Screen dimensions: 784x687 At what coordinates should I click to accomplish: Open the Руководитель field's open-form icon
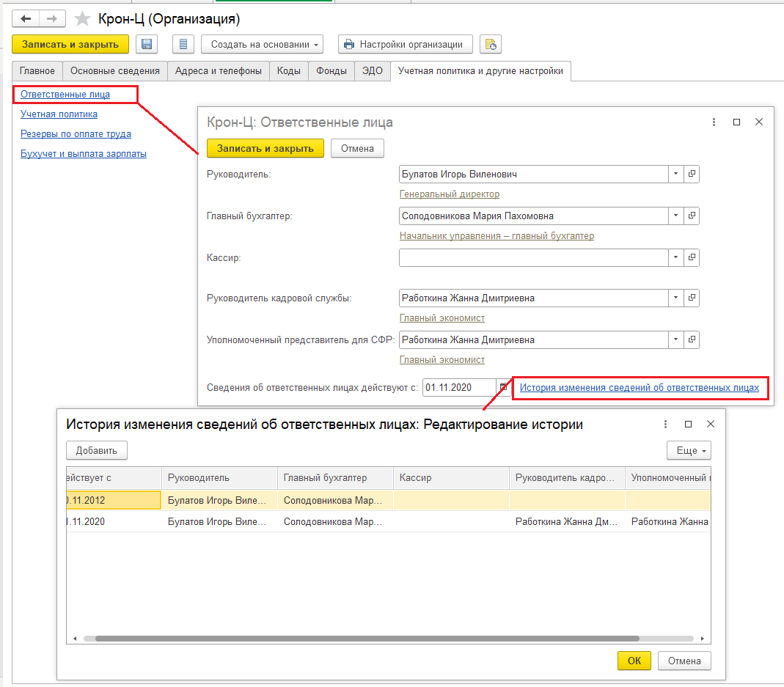point(691,174)
